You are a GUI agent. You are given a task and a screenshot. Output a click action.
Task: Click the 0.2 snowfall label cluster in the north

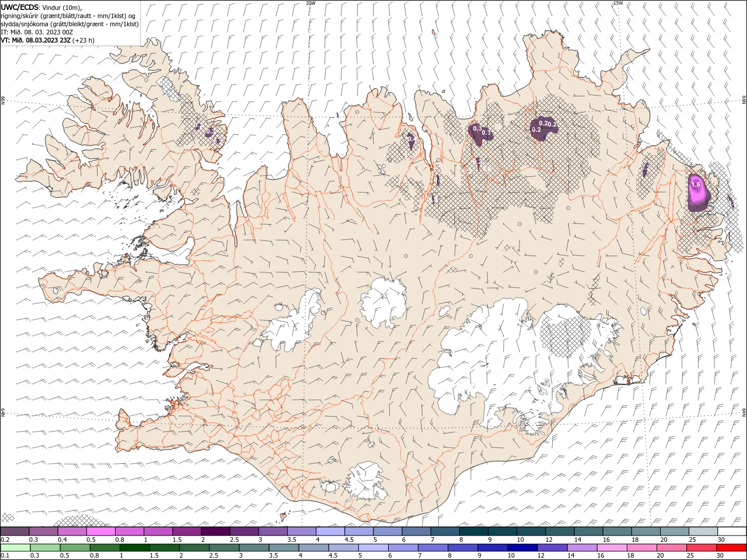[543, 126]
